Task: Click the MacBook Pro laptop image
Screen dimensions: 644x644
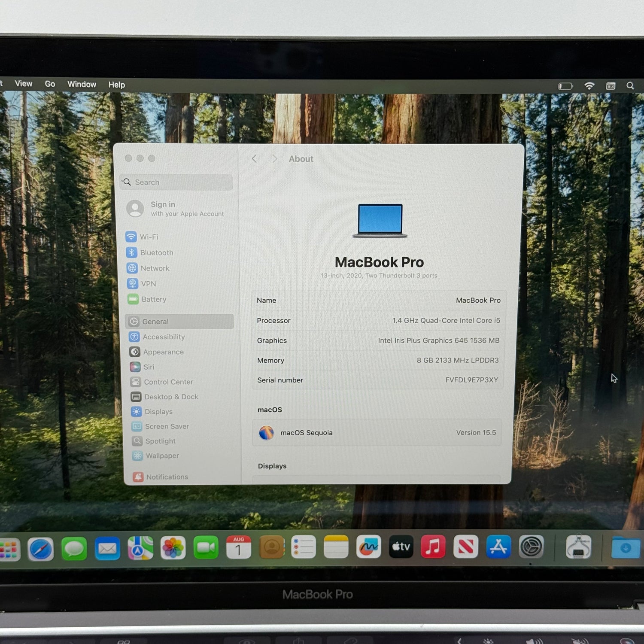Action: (x=380, y=220)
